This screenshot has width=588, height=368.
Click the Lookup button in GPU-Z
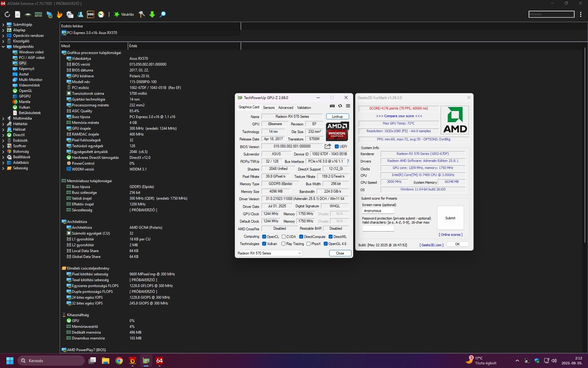[x=337, y=116]
